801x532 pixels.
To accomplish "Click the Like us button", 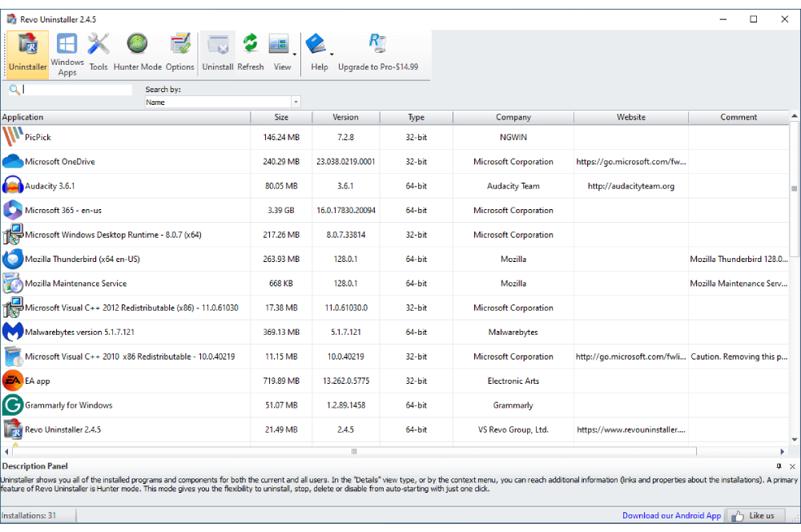I will point(754,515).
